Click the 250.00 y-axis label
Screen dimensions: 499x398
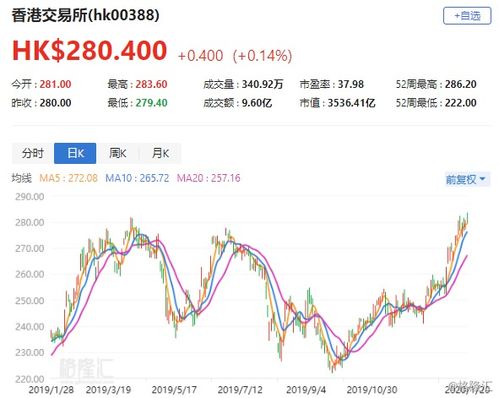29,301
